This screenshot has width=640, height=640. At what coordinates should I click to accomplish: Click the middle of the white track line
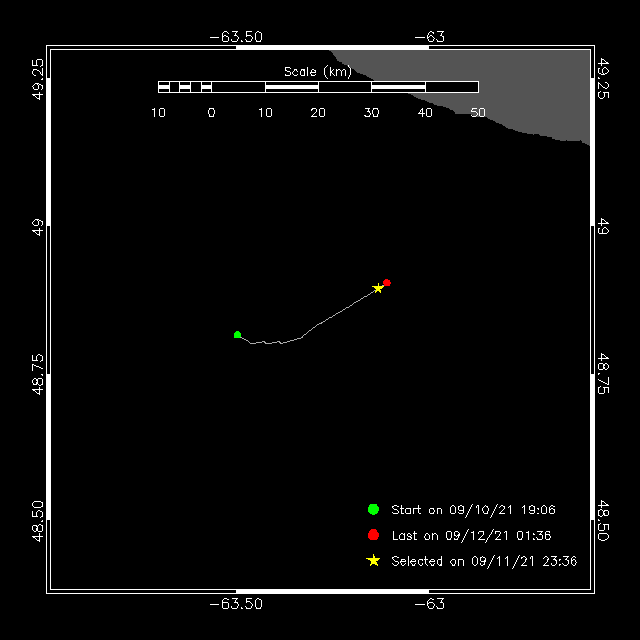(x=310, y=329)
